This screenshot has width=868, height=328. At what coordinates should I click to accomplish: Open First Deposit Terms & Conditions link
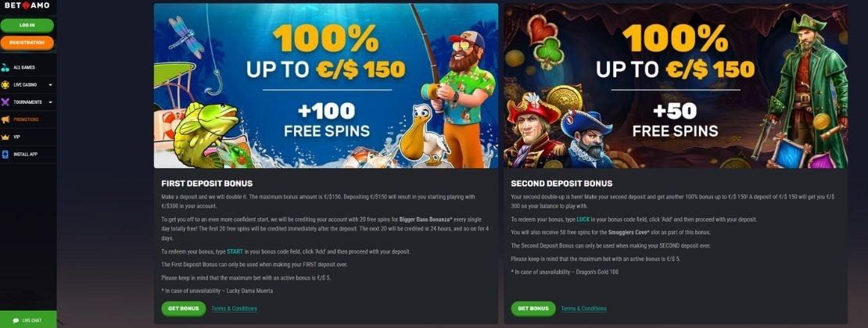click(234, 308)
